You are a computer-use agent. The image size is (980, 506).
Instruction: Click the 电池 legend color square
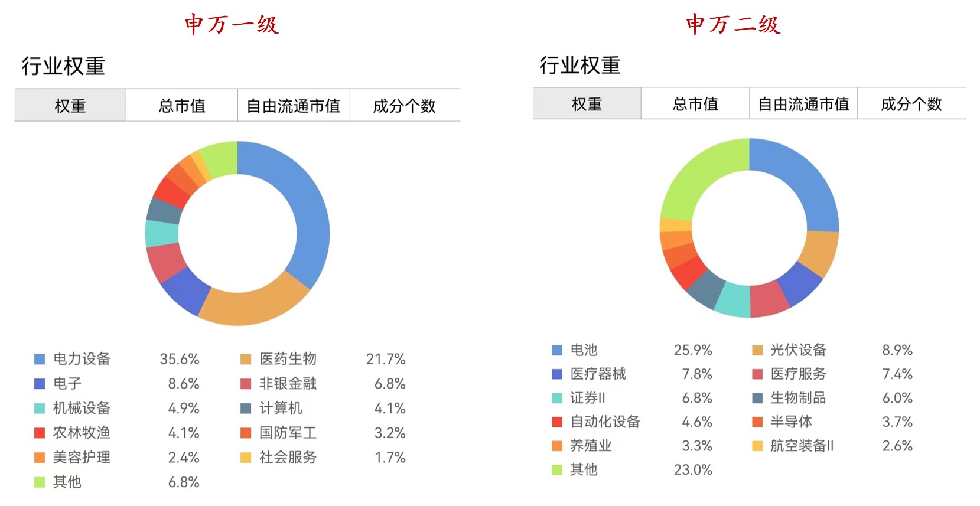pyautogui.click(x=556, y=350)
